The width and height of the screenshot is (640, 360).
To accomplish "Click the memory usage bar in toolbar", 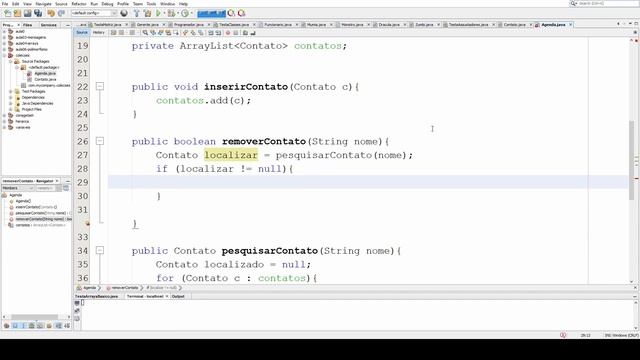I will 211,13.
